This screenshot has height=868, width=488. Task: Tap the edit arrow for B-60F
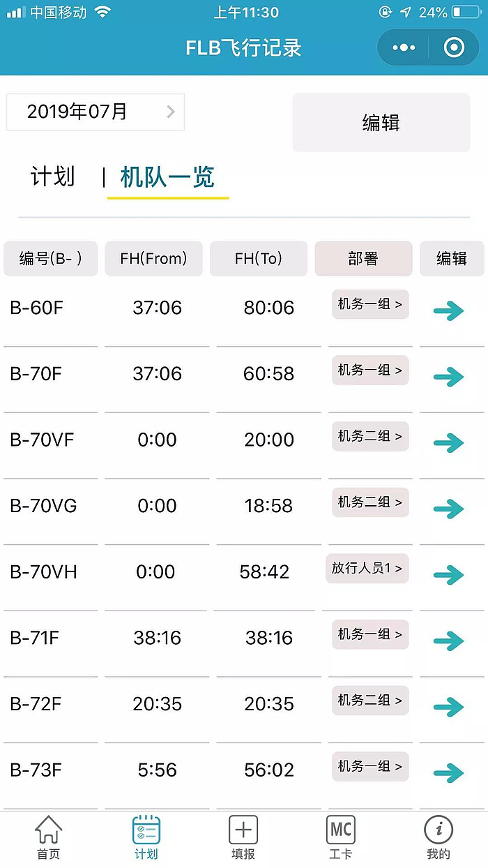(448, 311)
